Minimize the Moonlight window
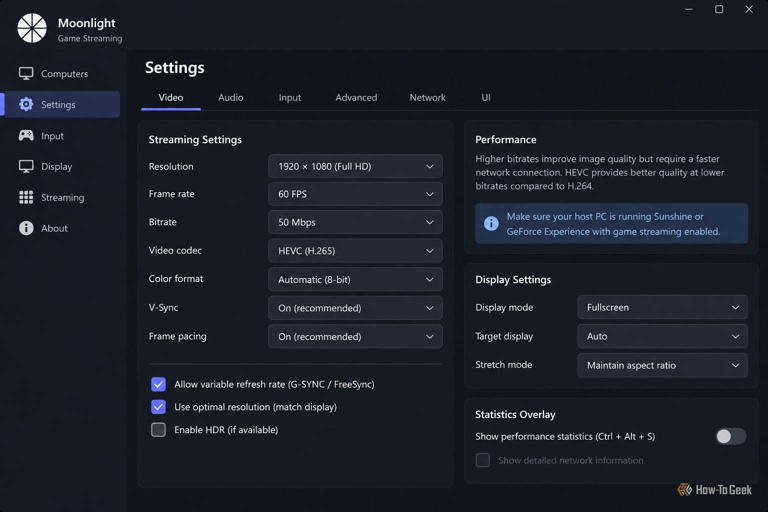 point(689,9)
